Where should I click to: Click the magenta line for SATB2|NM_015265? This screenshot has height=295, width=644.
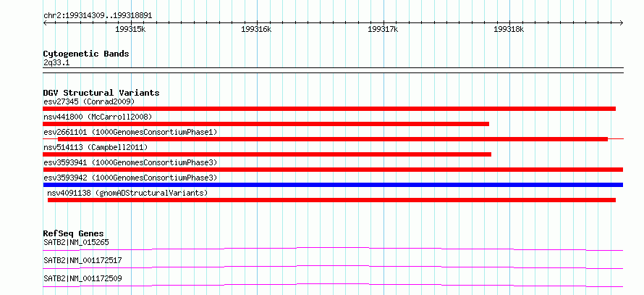(x=333, y=249)
